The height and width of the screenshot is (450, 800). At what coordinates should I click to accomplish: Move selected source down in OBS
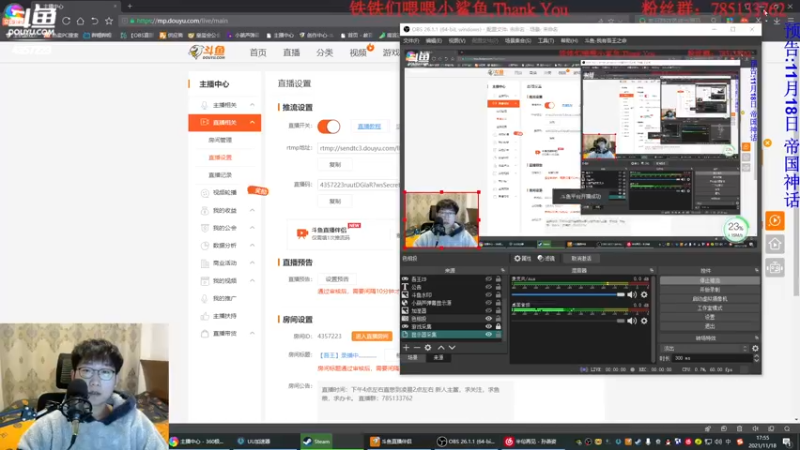pyautogui.click(x=452, y=347)
